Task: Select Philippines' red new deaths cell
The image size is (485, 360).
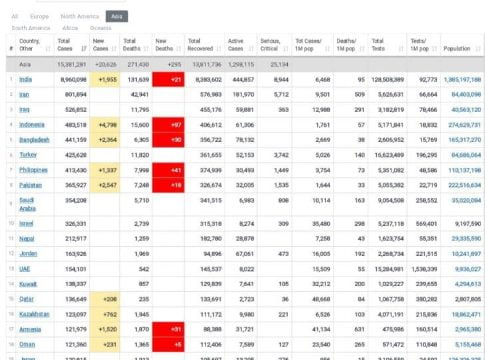Action: [168, 170]
